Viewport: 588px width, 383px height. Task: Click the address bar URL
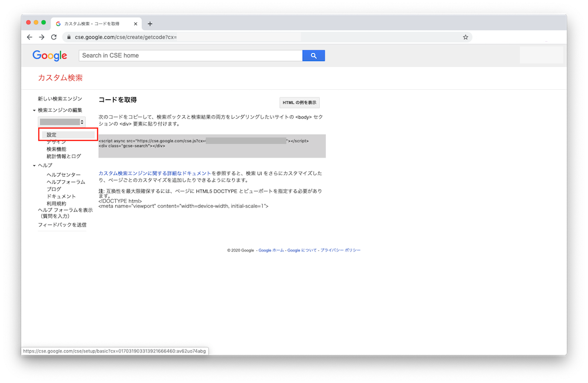tap(126, 37)
